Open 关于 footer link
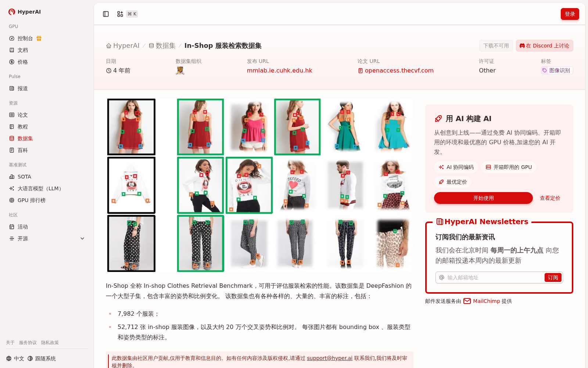Screen dimensions: 588x368 (x=10, y=343)
